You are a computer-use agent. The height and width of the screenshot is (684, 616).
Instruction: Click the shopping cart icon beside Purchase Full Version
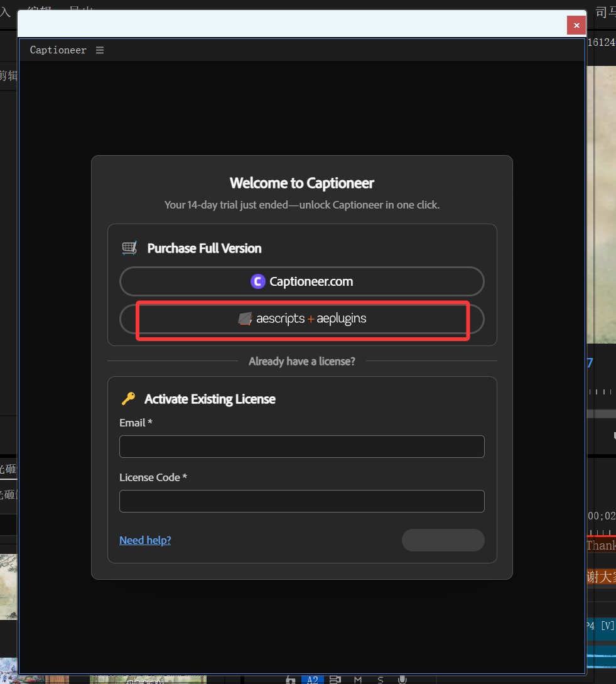click(x=129, y=248)
